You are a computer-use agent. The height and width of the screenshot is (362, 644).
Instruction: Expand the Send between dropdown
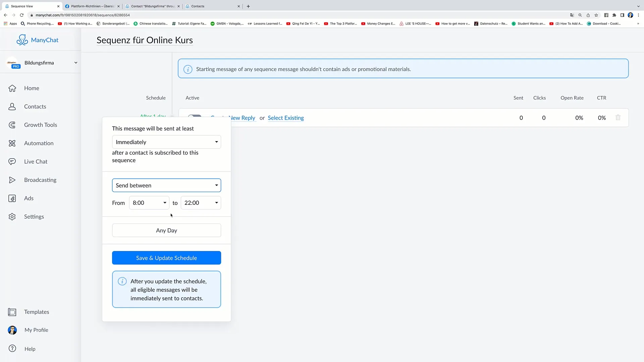click(166, 185)
